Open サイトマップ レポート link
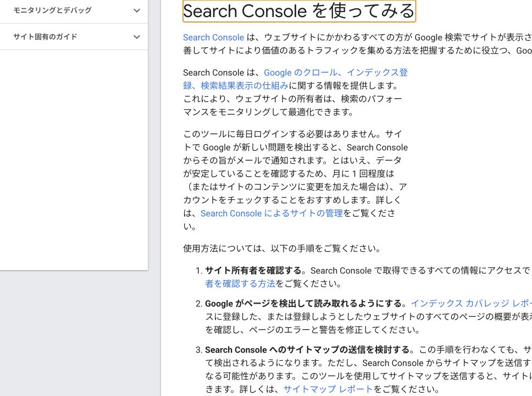Viewport: 532px width, 396px height. click(328, 389)
